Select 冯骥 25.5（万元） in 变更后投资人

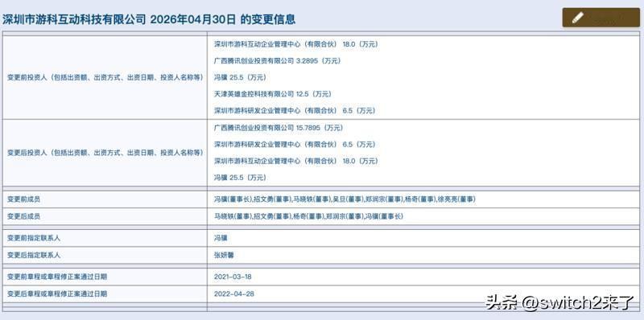(240, 178)
